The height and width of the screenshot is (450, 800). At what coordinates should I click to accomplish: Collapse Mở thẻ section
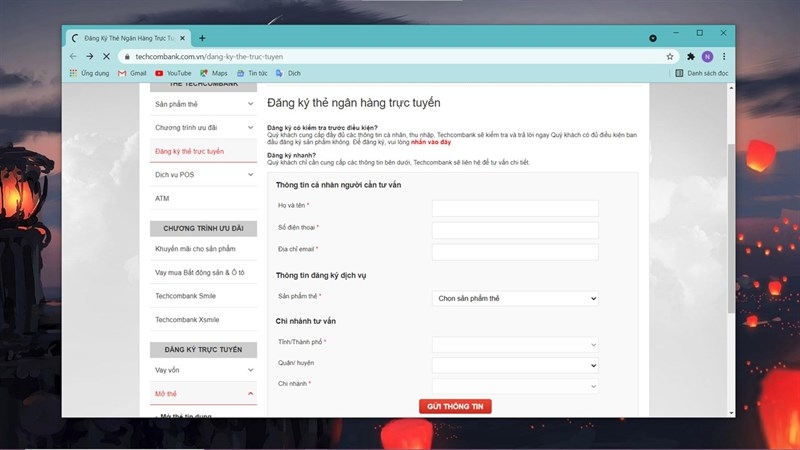click(204, 393)
